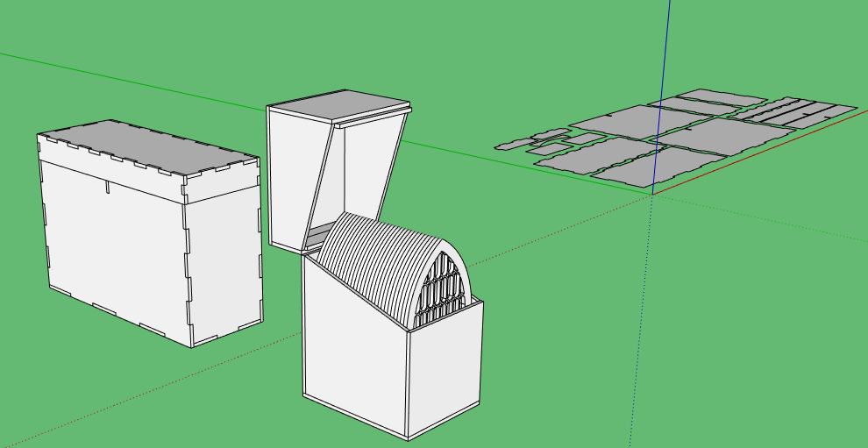The image size is (868, 448).
Task: Click the small slot on the jointed box front
Action: click(x=107, y=187)
